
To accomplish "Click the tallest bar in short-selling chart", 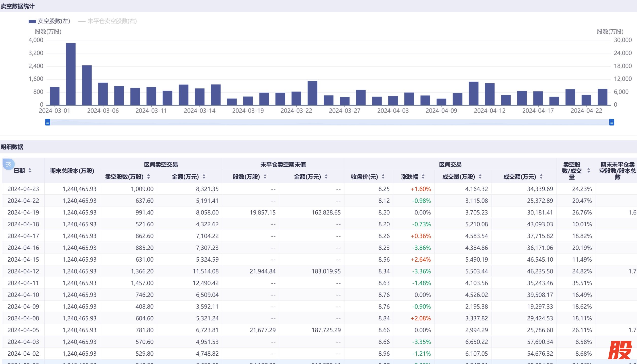I will (x=71, y=74).
